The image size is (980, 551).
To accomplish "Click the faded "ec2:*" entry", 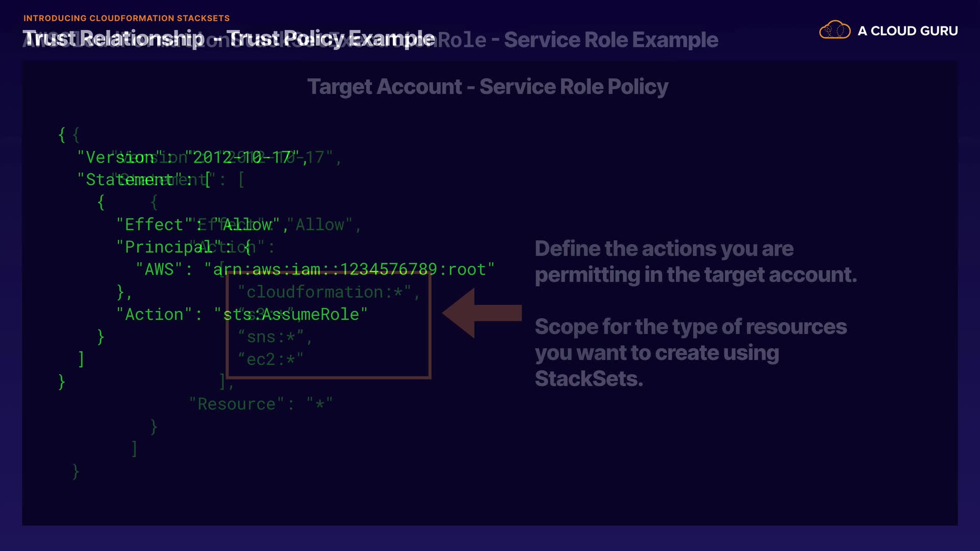I will (x=271, y=359).
